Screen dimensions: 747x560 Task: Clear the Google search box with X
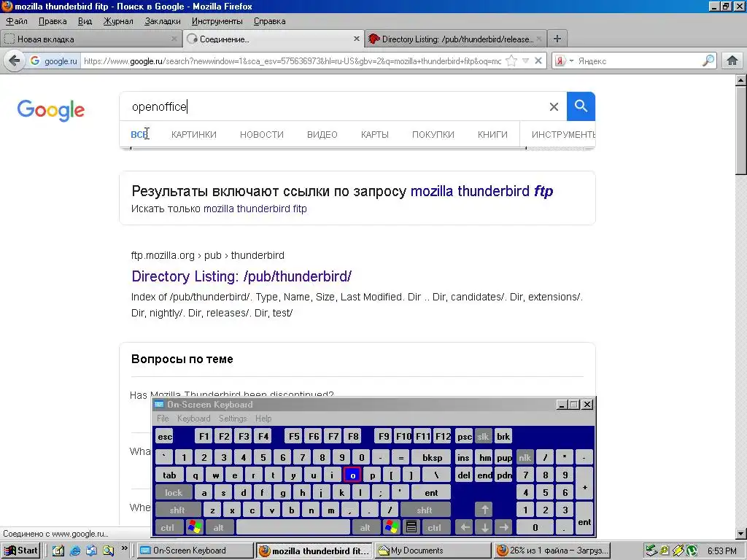tap(554, 106)
